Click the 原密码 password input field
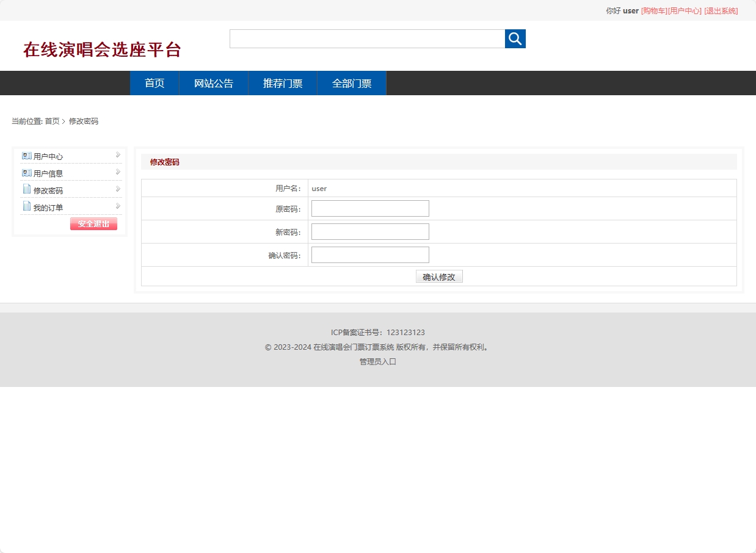The width and height of the screenshot is (756, 553). 369,208
